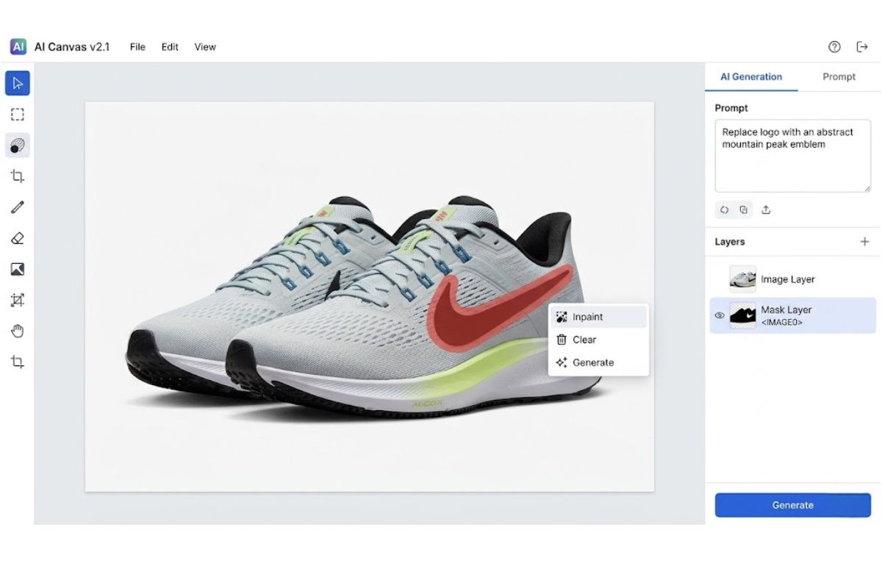Select the pencil draw tool
Screen dimensions: 882x588
(x=18, y=207)
